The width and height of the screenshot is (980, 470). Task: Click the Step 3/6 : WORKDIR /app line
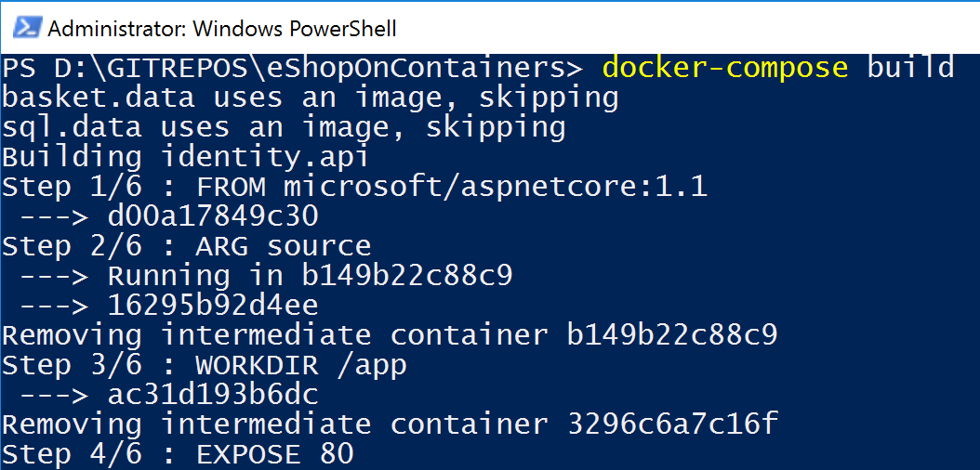(204, 365)
